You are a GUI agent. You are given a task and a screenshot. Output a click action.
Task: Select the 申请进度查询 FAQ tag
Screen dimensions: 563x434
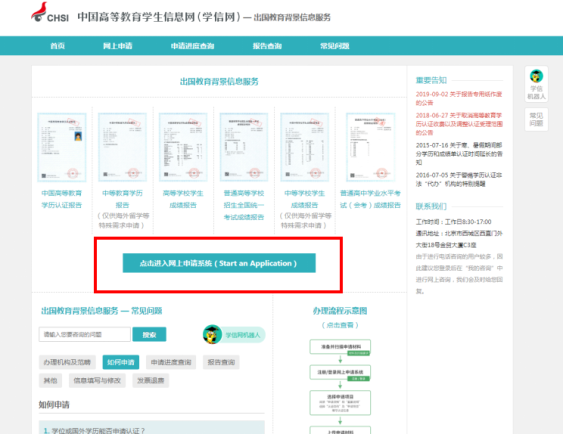point(171,362)
